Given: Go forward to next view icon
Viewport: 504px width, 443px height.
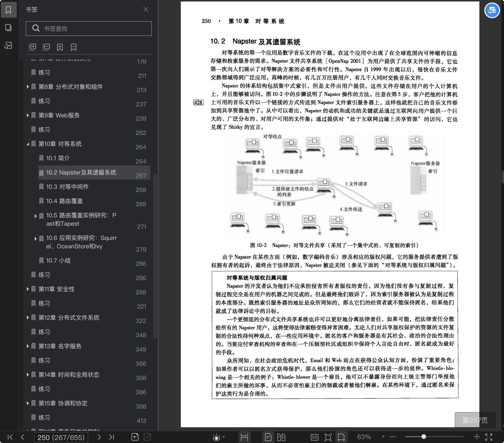Looking at the screenshot, I should [x=147, y=437].
